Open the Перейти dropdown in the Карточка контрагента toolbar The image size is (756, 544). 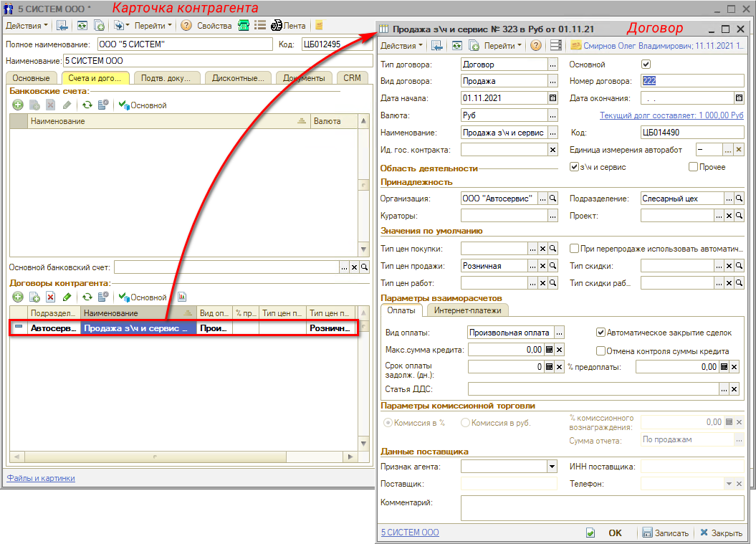(x=153, y=26)
